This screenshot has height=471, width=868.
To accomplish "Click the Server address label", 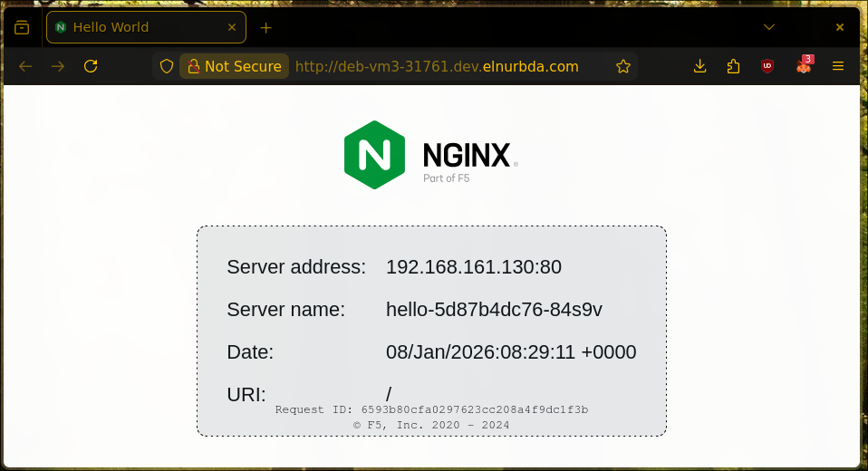I will coord(296,267).
